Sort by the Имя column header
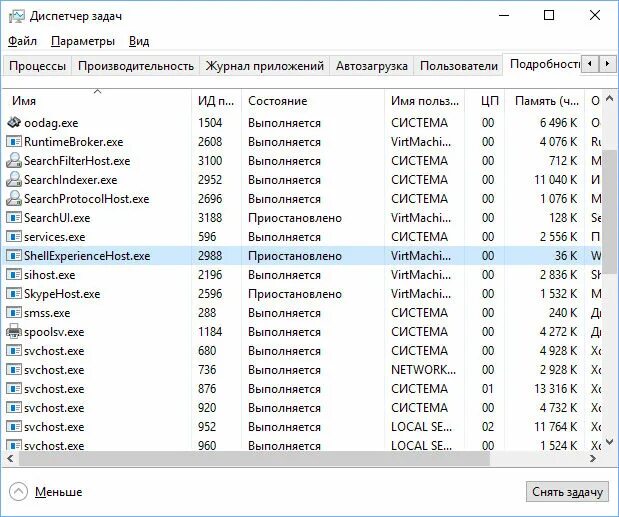Screen dimensions: 619x517 coord(97,101)
